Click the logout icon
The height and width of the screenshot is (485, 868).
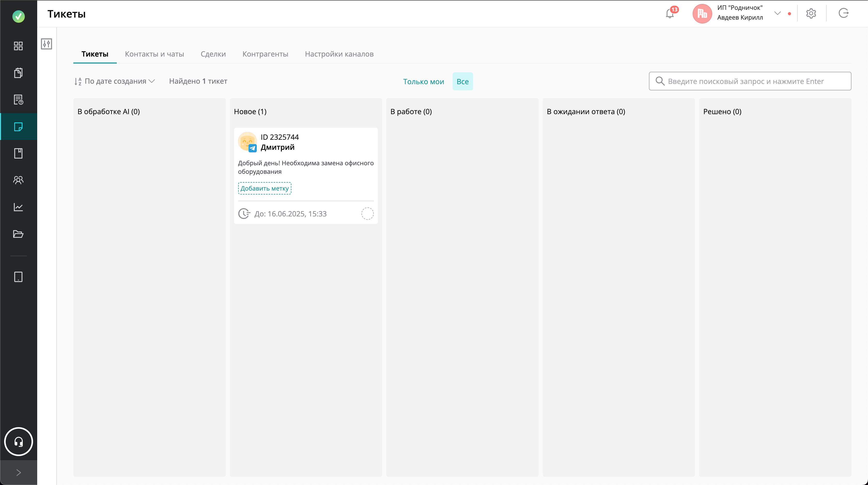coord(843,13)
